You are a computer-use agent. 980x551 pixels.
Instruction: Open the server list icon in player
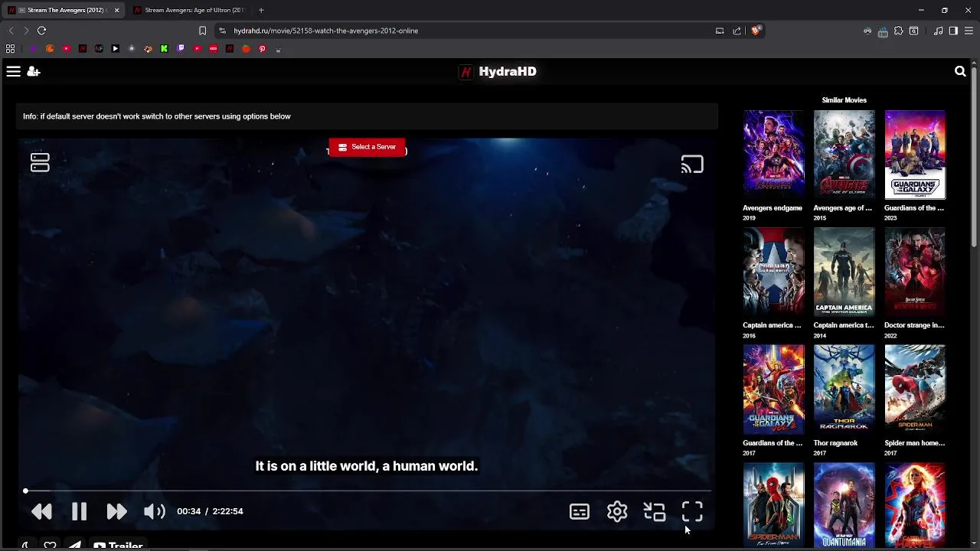[x=40, y=162]
